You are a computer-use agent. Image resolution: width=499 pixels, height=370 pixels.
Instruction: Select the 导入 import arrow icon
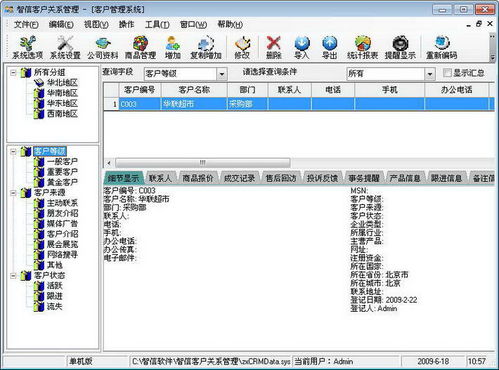(302, 48)
